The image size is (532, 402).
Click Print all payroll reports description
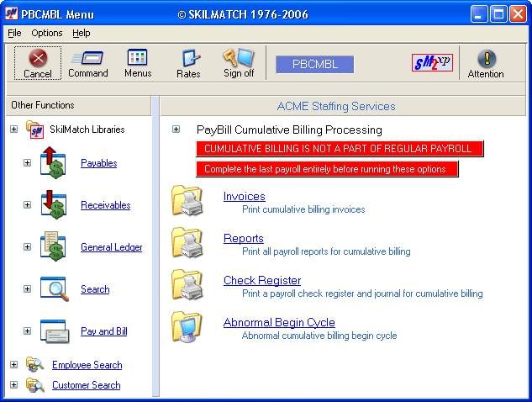tap(326, 251)
